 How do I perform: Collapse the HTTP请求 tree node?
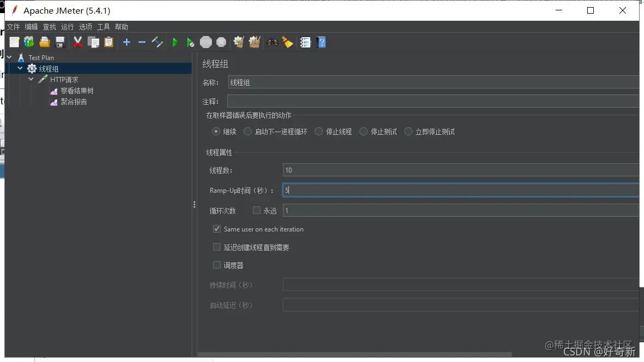click(31, 79)
